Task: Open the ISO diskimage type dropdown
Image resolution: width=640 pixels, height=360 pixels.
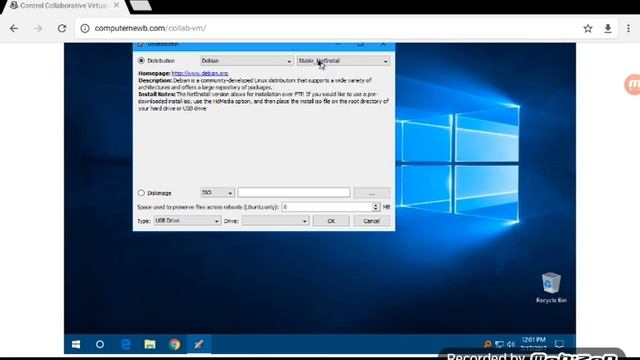Action: tap(217, 193)
